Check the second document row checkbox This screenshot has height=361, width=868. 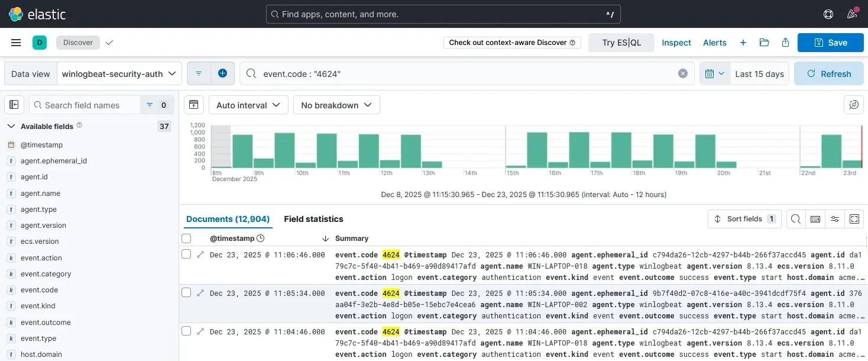[186, 292]
